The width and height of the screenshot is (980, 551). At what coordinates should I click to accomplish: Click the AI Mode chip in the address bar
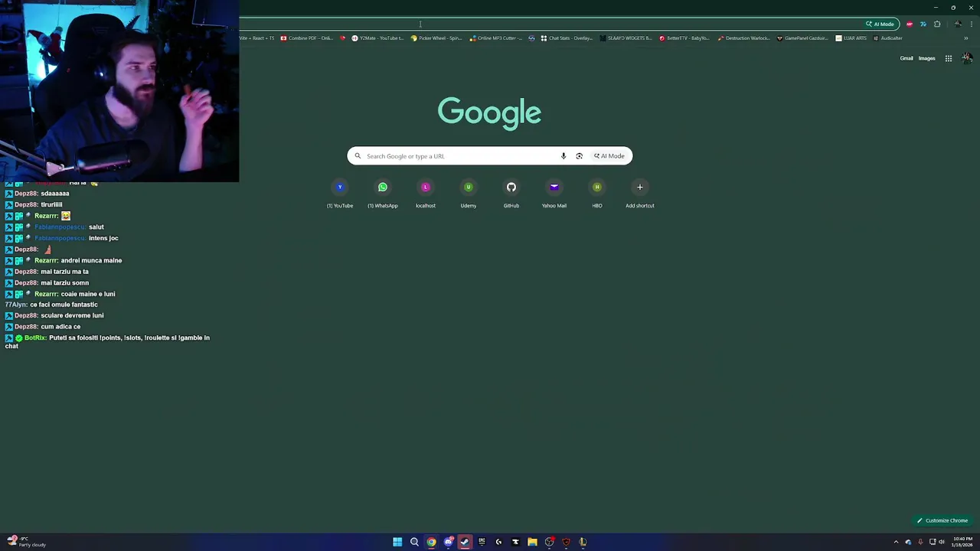point(880,24)
